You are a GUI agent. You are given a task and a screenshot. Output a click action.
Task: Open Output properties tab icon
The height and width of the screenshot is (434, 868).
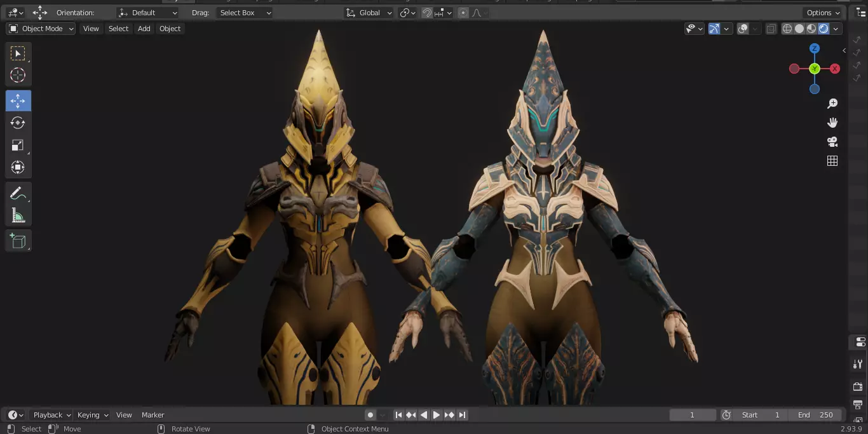(x=857, y=405)
